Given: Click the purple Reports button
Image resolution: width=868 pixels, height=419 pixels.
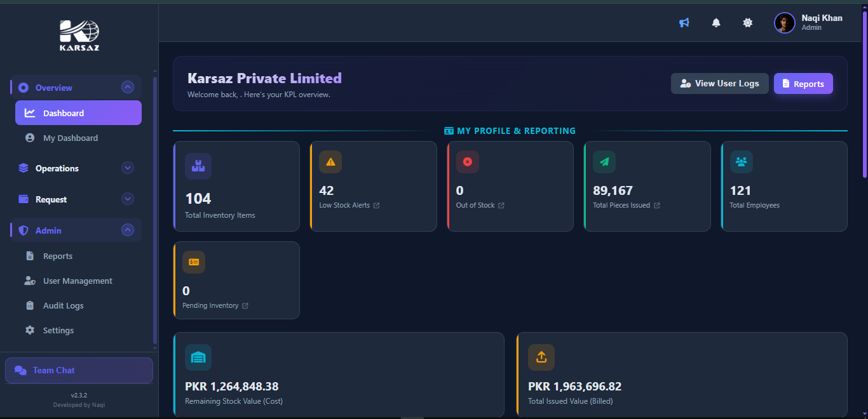Looking at the screenshot, I should [x=803, y=84].
